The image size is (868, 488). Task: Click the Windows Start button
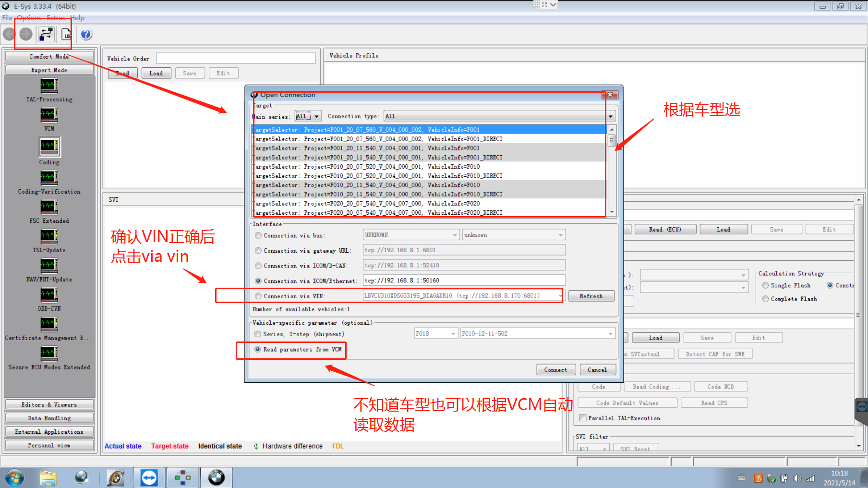pyautogui.click(x=14, y=478)
